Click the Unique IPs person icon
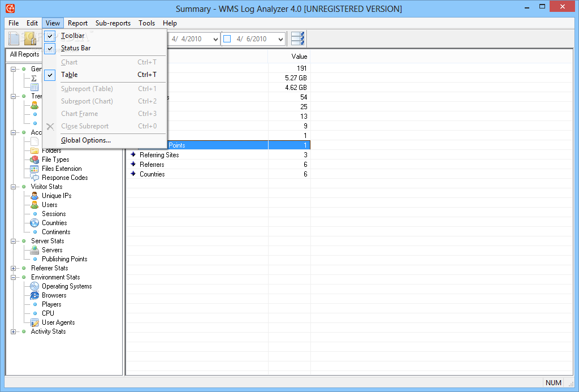 34,196
